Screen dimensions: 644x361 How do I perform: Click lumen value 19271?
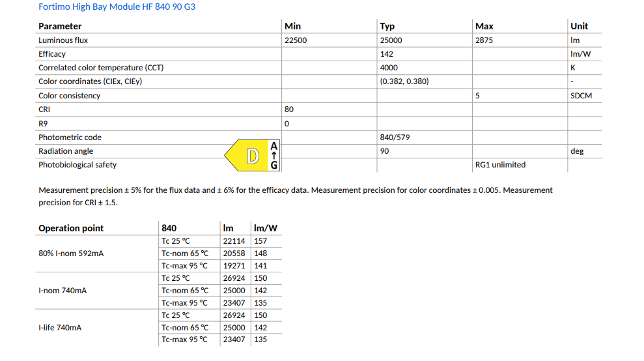pos(234,266)
